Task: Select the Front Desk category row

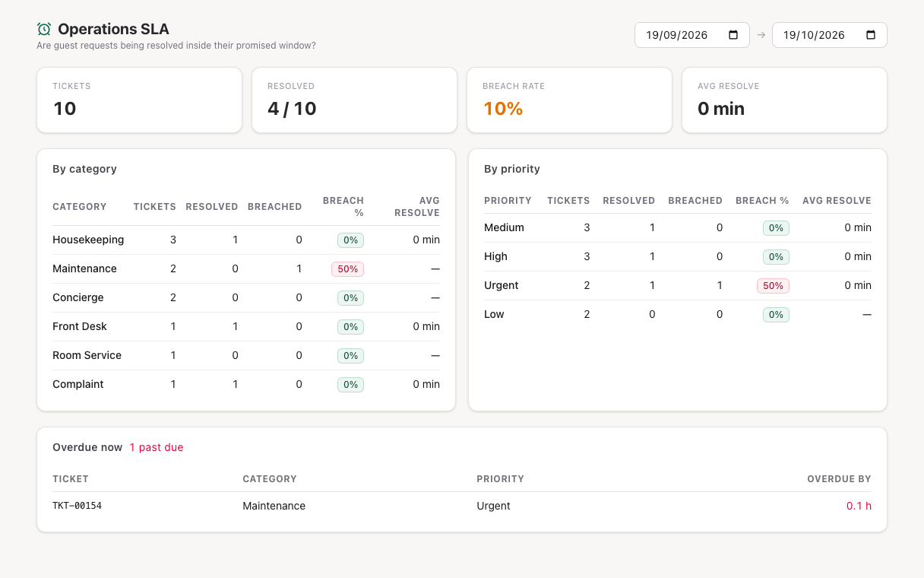Action: pos(246,326)
